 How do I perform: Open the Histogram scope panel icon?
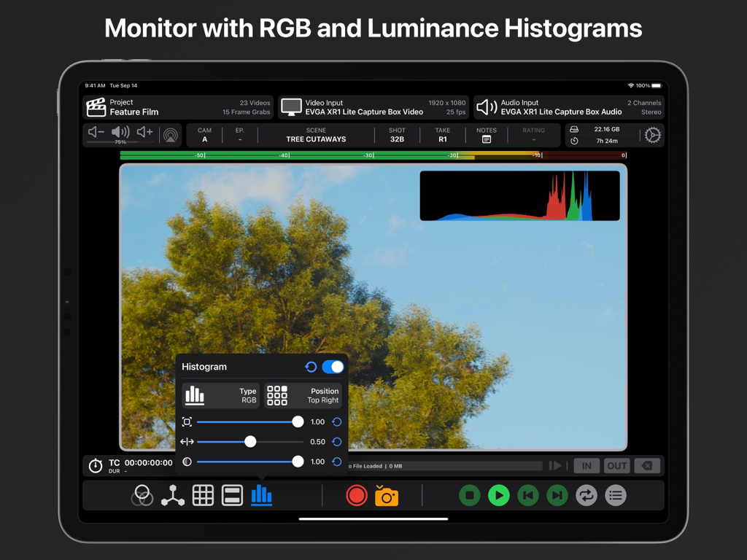click(x=261, y=495)
